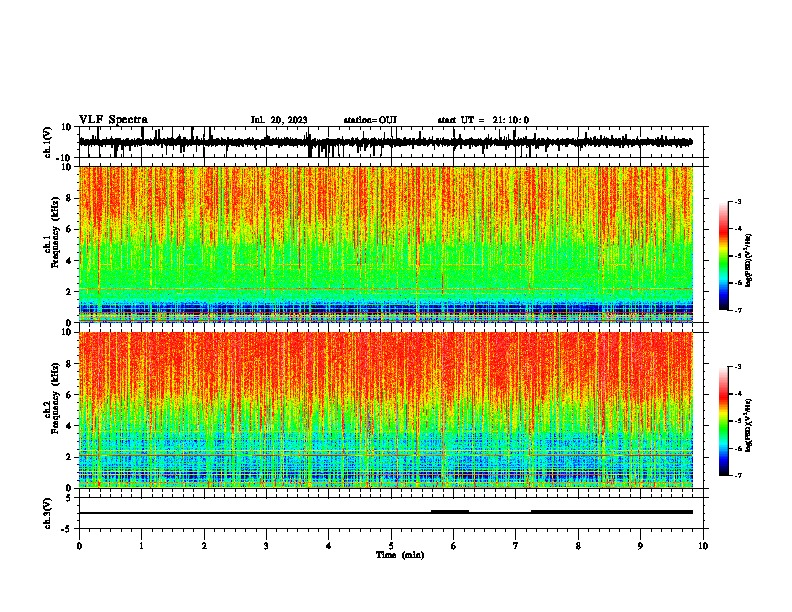Image resolution: width=792 pixels, height=612 pixels.
Task: Click the time axis tick label "1"
Action: coord(141,546)
